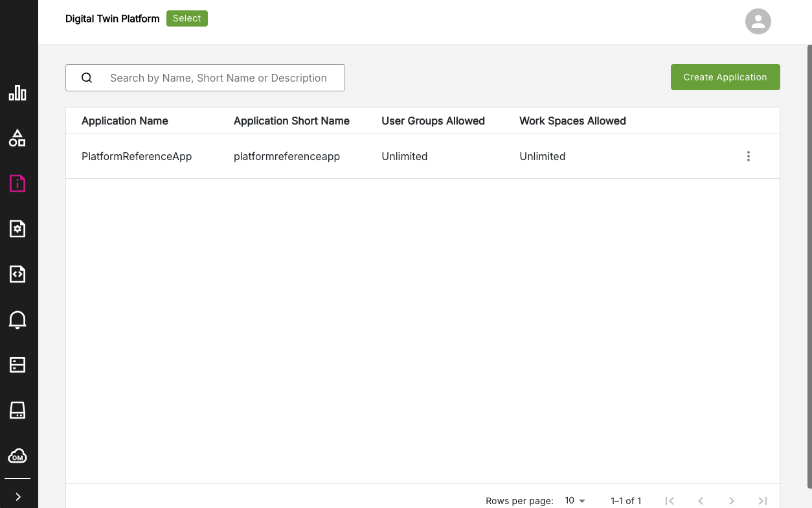Click the User Groups Allowed column header
Viewport: 812px width, 508px height.
[433, 121]
